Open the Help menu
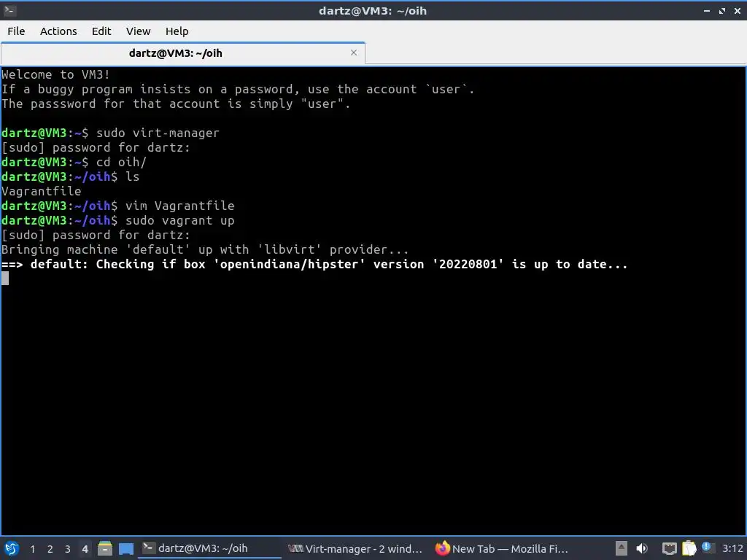The image size is (747, 560). point(177,31)
